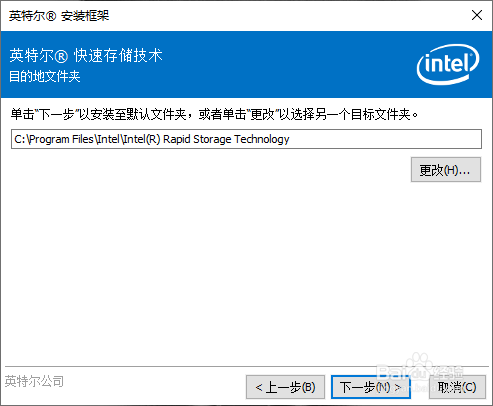Click the 英特尔® 快速存储技术 header title

pos(86,55)
